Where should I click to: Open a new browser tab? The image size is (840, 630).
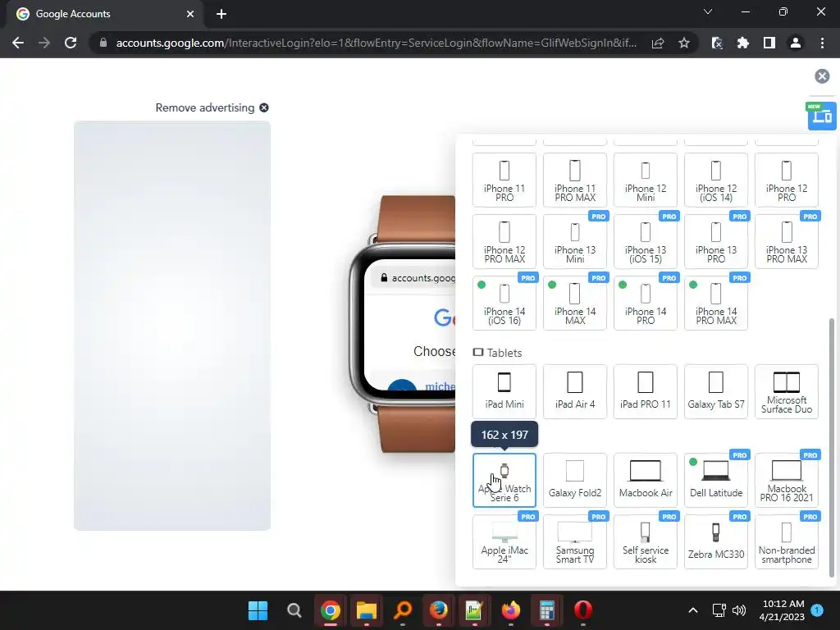click(221, 14)
